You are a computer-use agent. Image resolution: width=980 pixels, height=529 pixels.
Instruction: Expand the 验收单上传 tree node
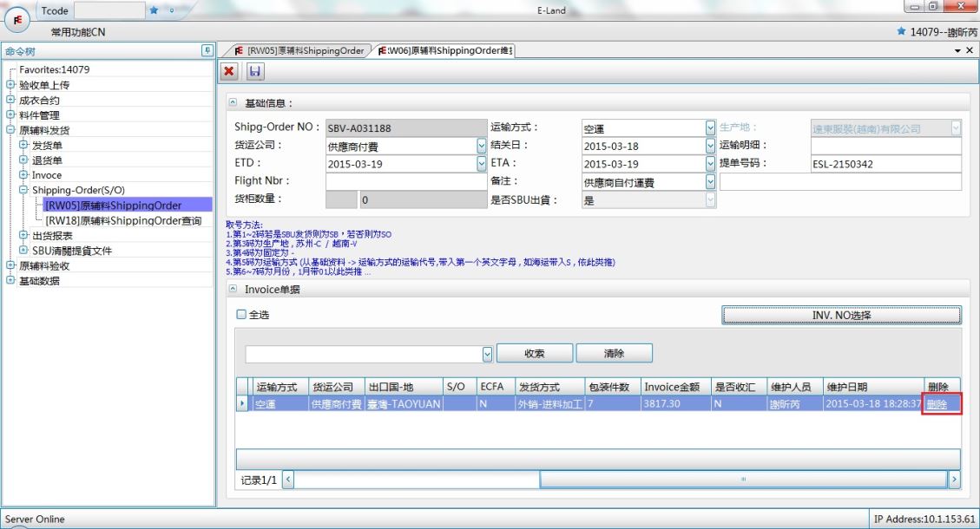pos(11,85)
